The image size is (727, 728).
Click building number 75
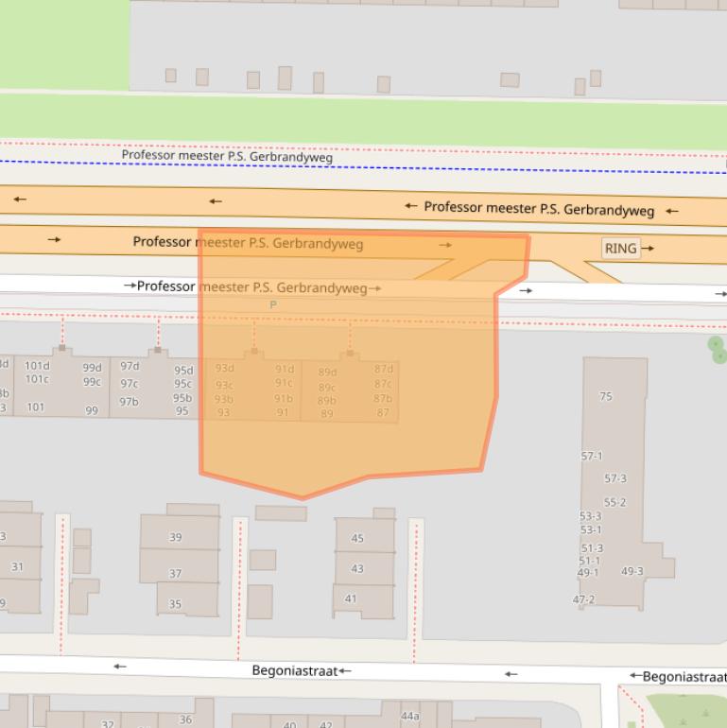[606, 396]
